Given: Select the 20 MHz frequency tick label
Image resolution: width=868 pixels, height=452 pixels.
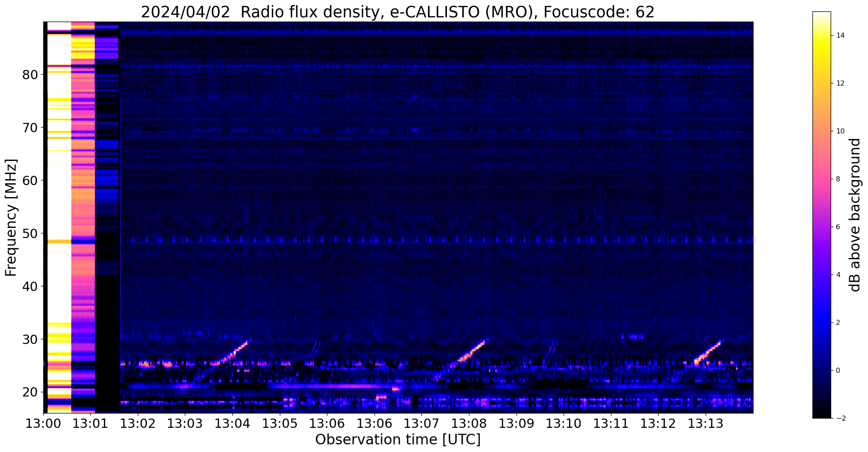Looking at the screenshot, I should [x=30, y=392].
